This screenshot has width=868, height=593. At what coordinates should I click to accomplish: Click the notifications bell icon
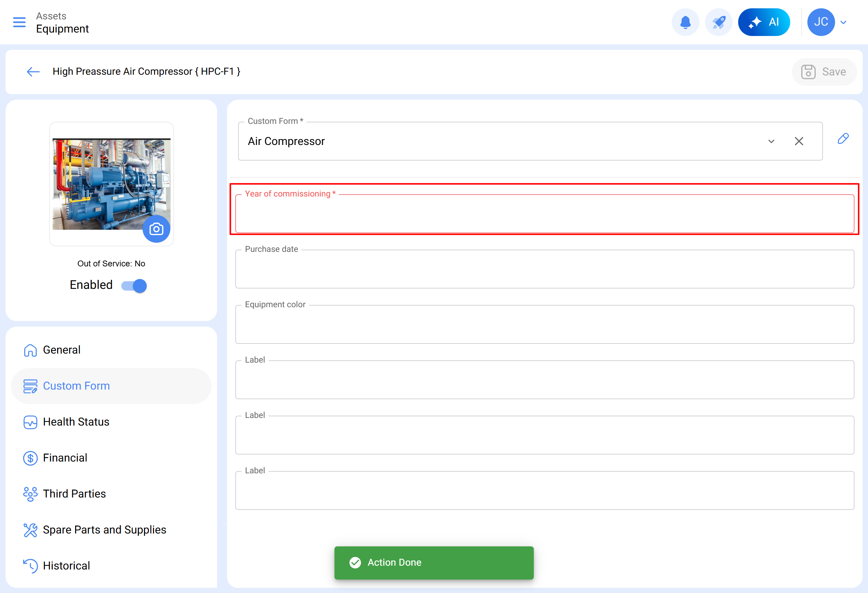(x=685, y=22)
